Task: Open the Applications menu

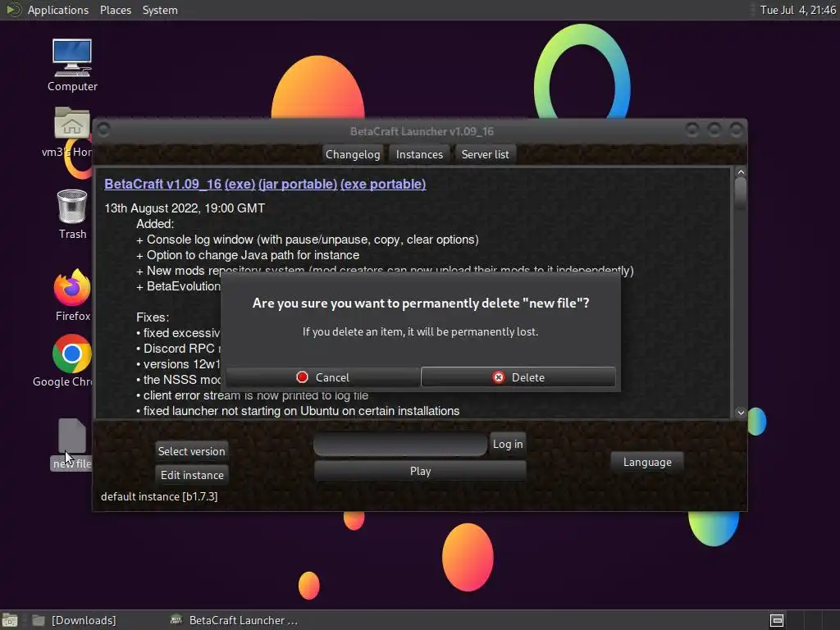Action: coord(58,10)
